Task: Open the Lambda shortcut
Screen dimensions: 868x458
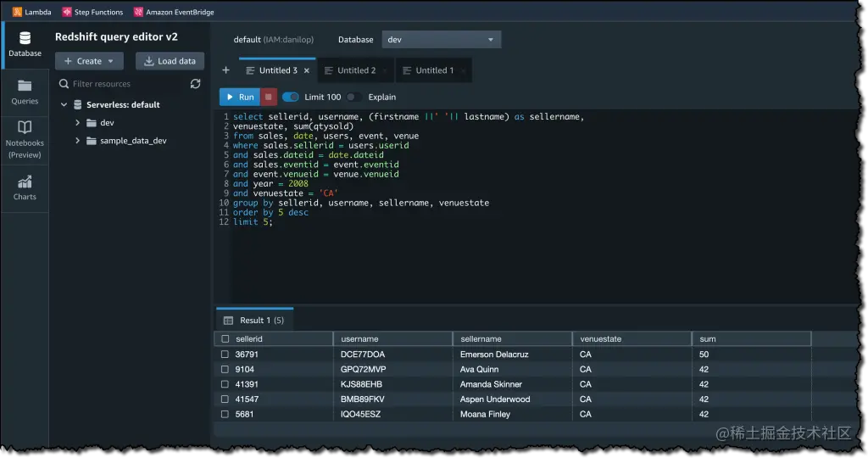Action: [32, 12]
